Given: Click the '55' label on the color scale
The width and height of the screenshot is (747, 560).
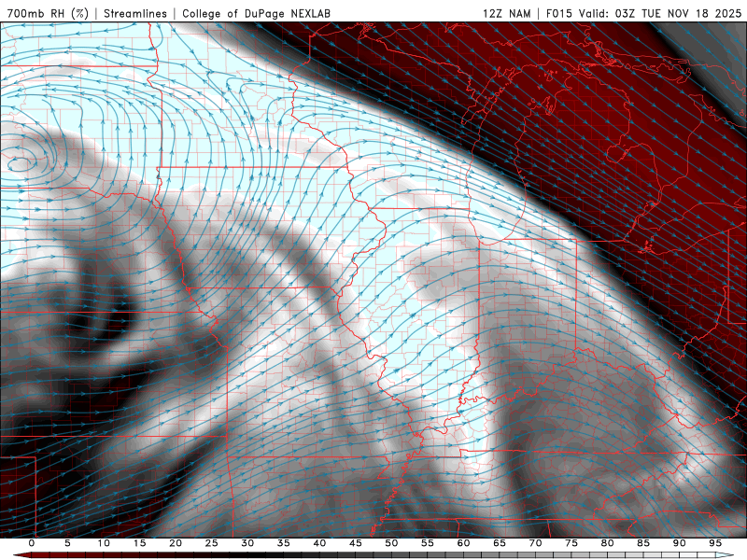Looking at the screenshot, I should (428, 543).
